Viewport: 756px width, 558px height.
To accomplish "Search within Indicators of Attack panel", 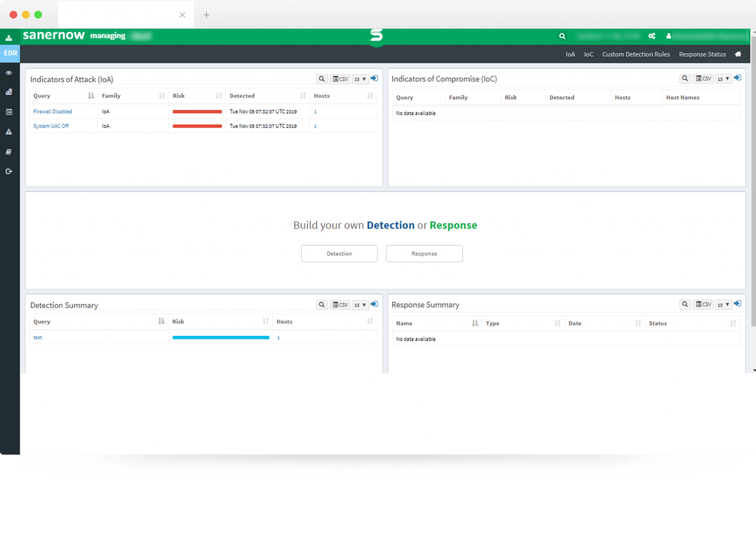I will (x=322, y=79).
